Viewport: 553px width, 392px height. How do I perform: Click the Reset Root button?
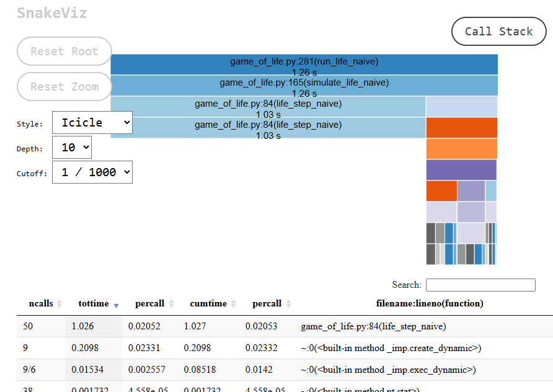[64, 51]
